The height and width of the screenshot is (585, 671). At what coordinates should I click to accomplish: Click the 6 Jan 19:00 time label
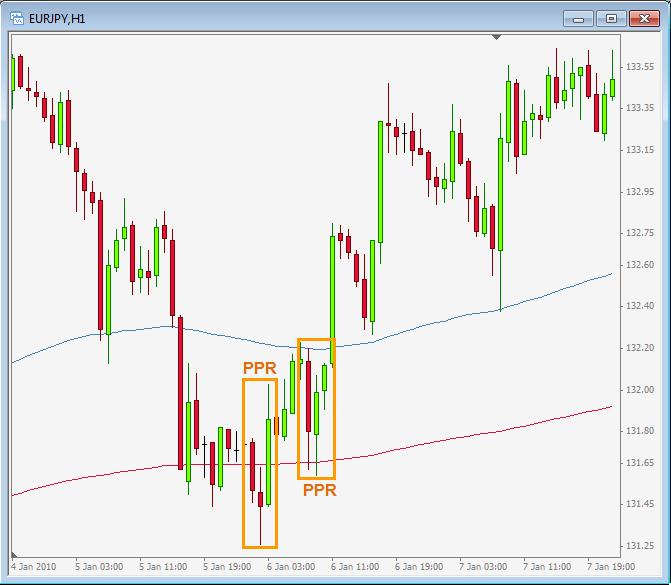[x=419, y=567]
